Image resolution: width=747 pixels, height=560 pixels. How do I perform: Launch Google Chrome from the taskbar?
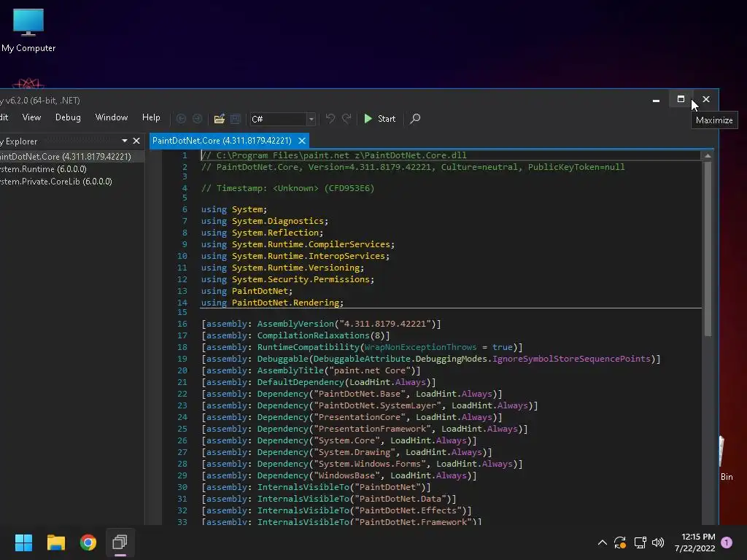(x=88, y=542)
